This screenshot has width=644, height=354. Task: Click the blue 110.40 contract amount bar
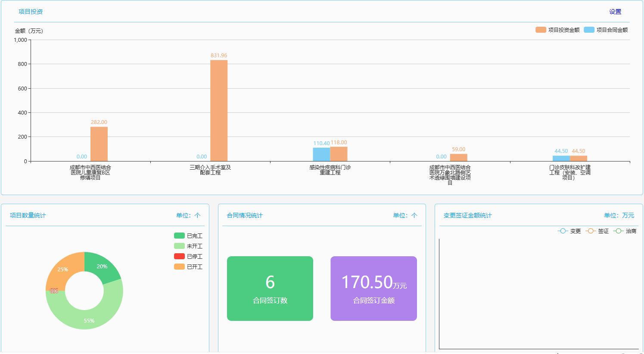coord(321,154)
